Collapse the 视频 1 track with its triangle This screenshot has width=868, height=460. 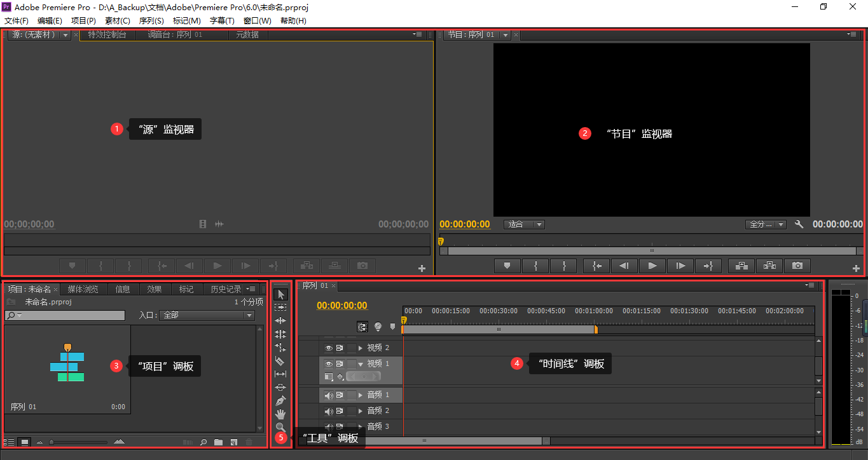361,364
